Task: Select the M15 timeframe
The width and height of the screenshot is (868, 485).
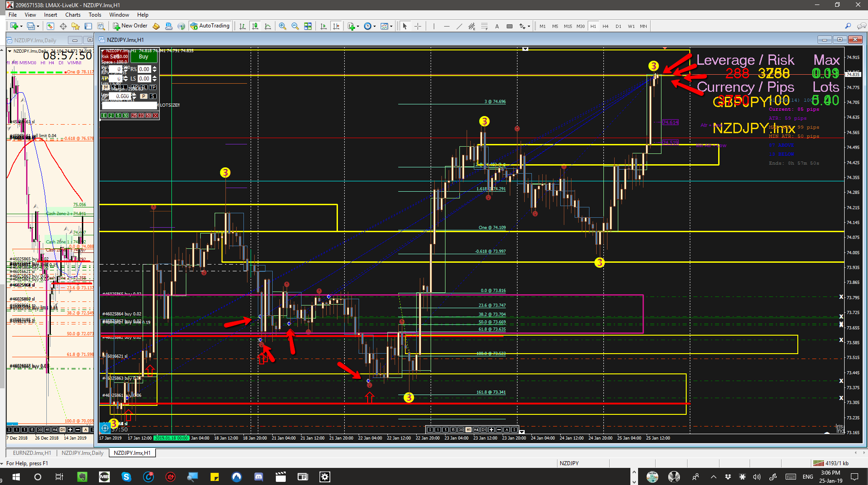Action: 568,26
